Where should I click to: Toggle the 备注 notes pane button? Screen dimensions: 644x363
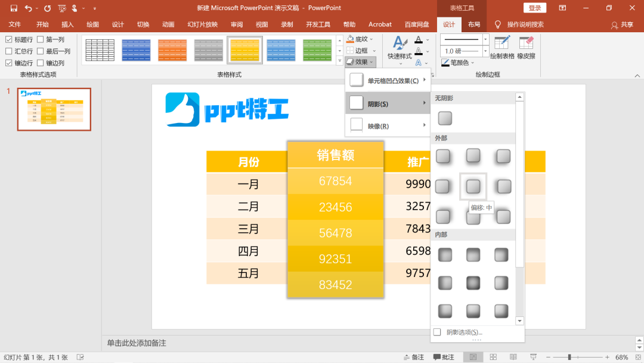coord(414,357)
